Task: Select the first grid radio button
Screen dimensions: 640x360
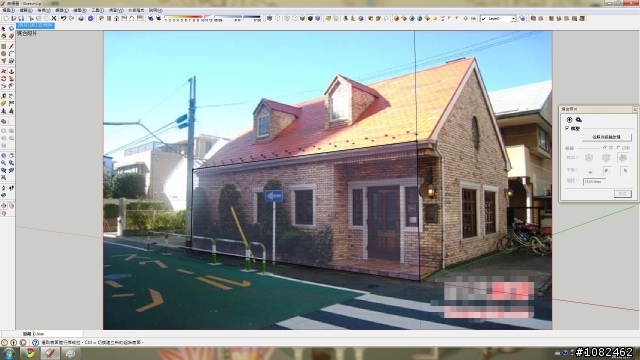Action: (x=605, y=147)
